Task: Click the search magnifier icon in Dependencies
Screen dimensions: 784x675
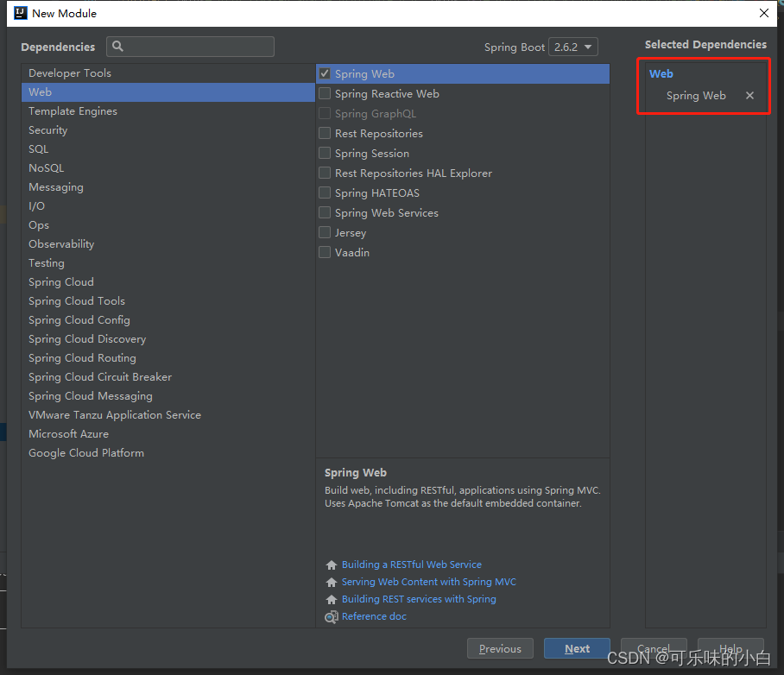Action: pos(117,47)
